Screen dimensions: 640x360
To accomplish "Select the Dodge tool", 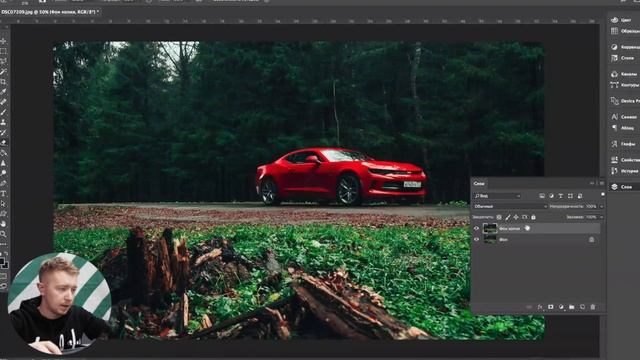I will 3,173.
